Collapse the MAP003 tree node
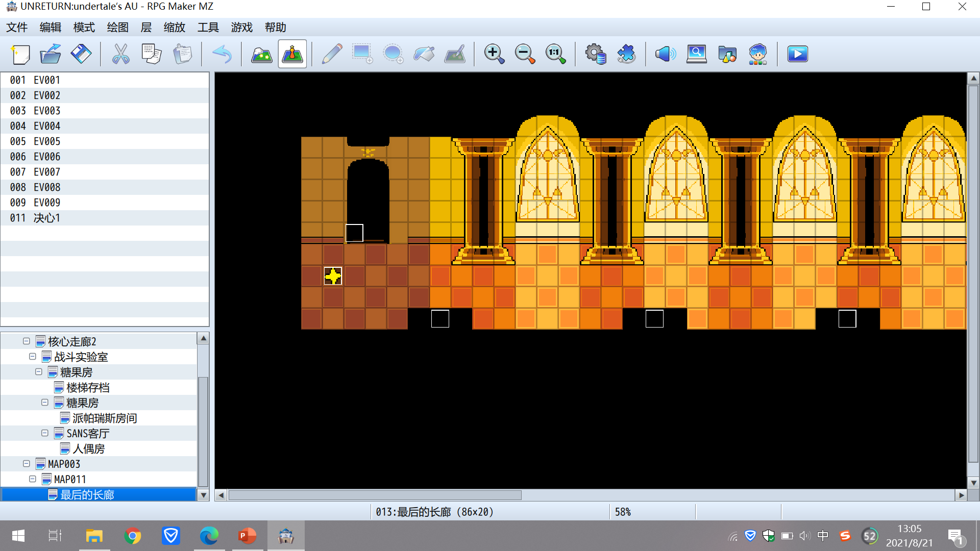This screenshot has width=980, height=551. coord(27,464)
